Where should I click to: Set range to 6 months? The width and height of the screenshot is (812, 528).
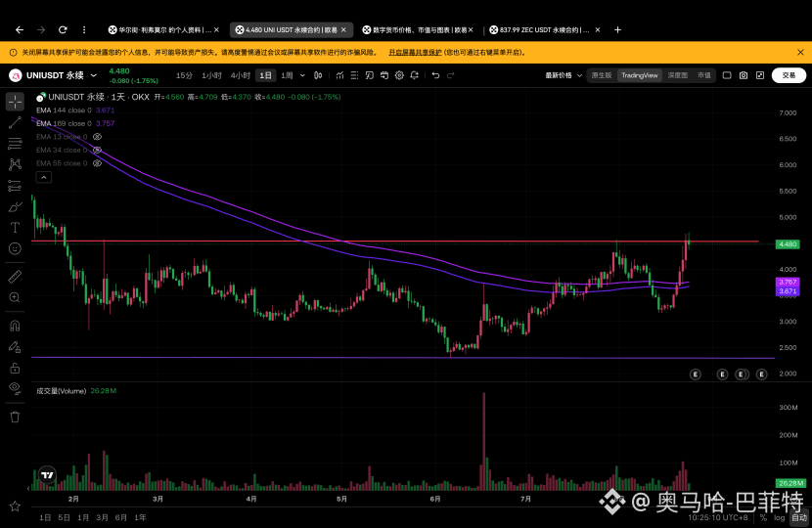pos(121,517)
